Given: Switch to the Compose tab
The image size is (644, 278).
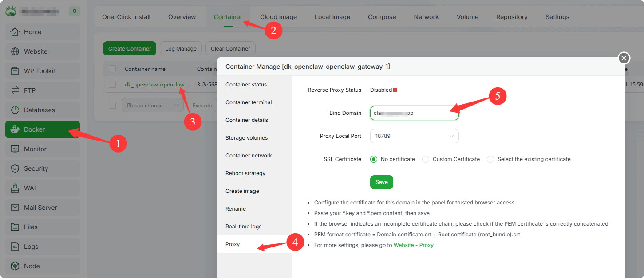Looking at the screenshot, I should click(382, 17).
